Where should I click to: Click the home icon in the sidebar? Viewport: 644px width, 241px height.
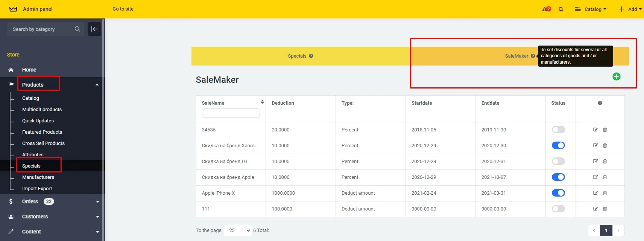pyautogui.click(x=11, y=70)
